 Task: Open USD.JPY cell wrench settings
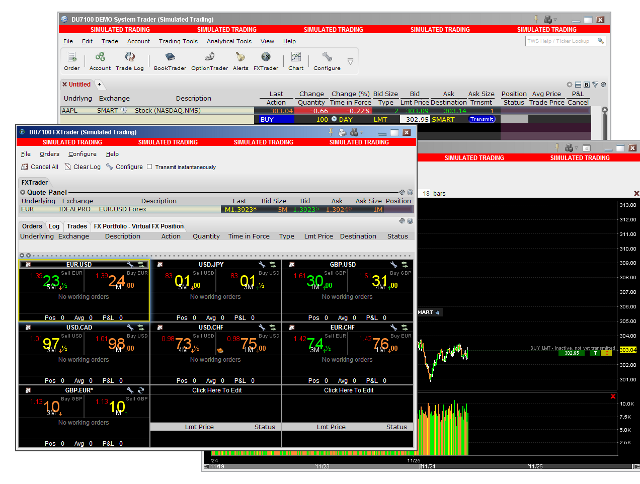click(x=262, y=264)
